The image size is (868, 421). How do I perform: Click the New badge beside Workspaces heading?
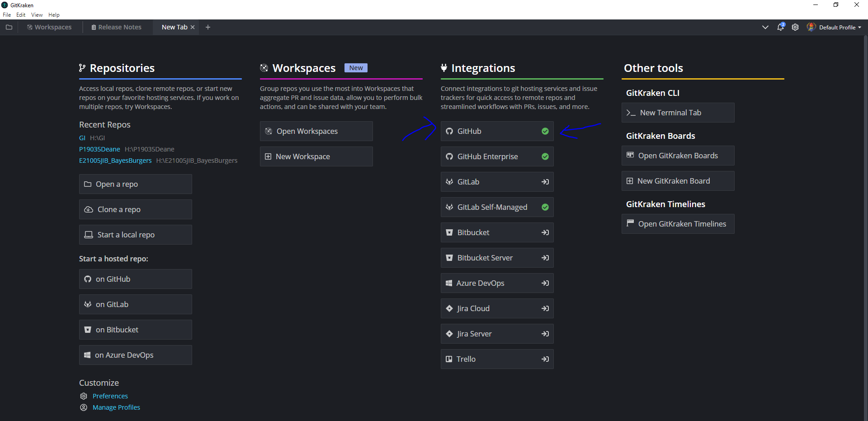click(356, 68)
